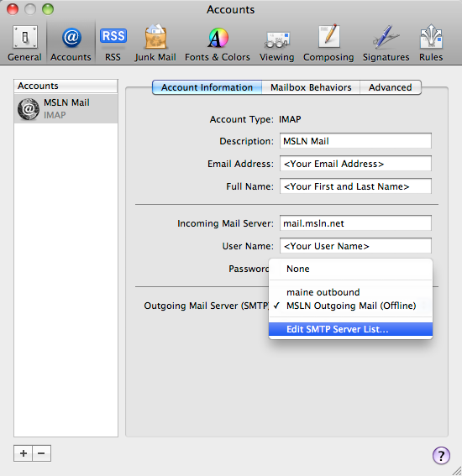Click the Email Address field

pyautogui.click(x=355, y=164)
